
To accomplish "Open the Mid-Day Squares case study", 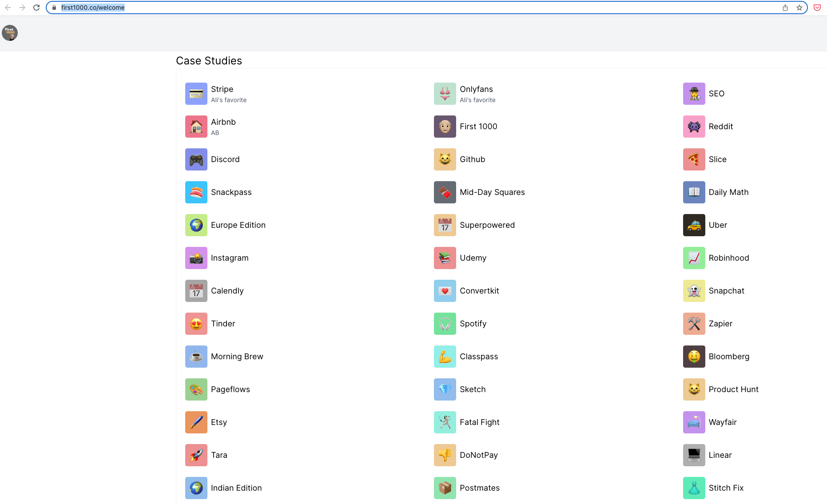I will [492, 192].
